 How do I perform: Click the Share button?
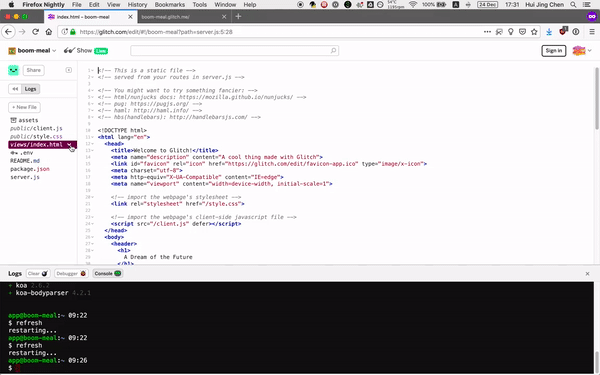[x=34, y=70]
